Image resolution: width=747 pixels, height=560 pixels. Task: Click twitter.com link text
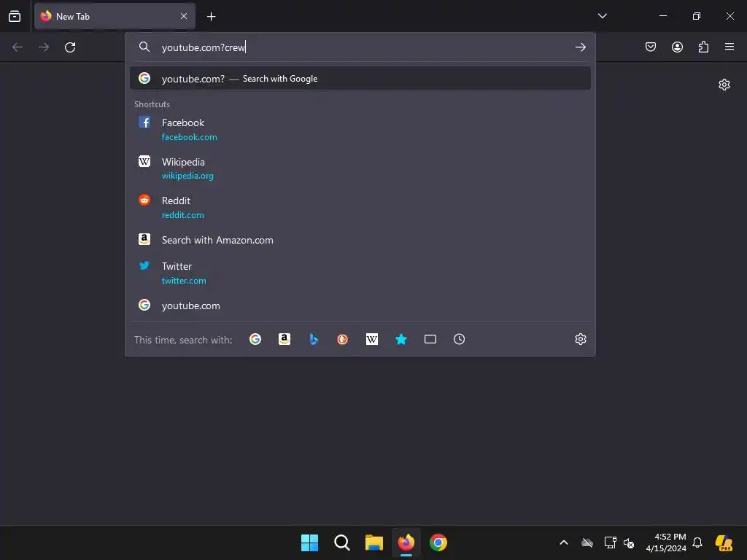click(x=183, y=281)
